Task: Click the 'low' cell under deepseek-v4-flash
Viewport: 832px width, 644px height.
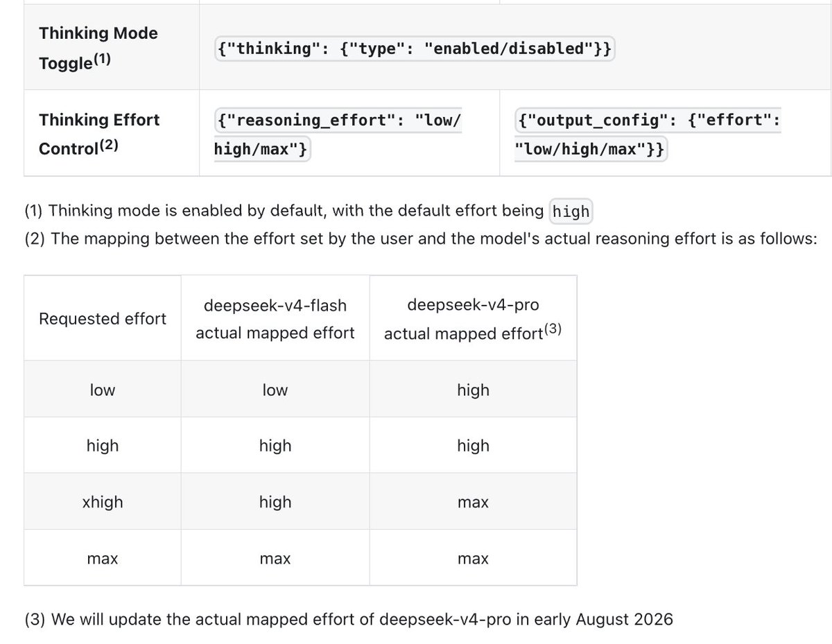Action: pyautogui.click(x=275, y=390)
